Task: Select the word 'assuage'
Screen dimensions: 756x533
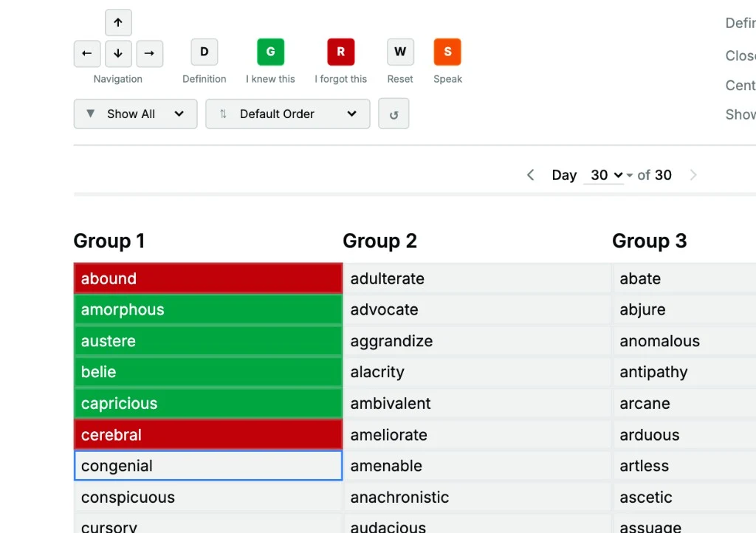Action: click(684, 524)
